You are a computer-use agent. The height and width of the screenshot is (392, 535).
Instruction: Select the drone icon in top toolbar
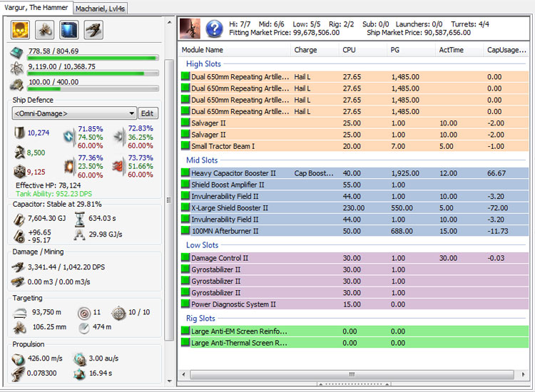(45, 30)
